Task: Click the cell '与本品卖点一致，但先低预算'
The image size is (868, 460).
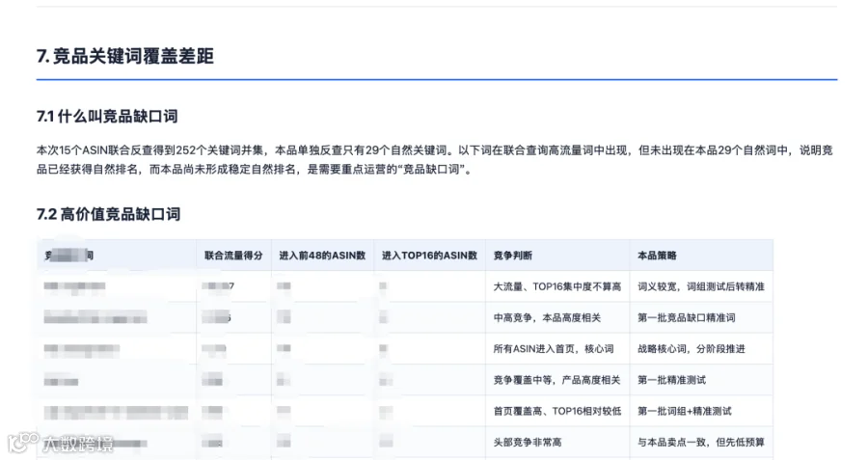Action: 701,442
